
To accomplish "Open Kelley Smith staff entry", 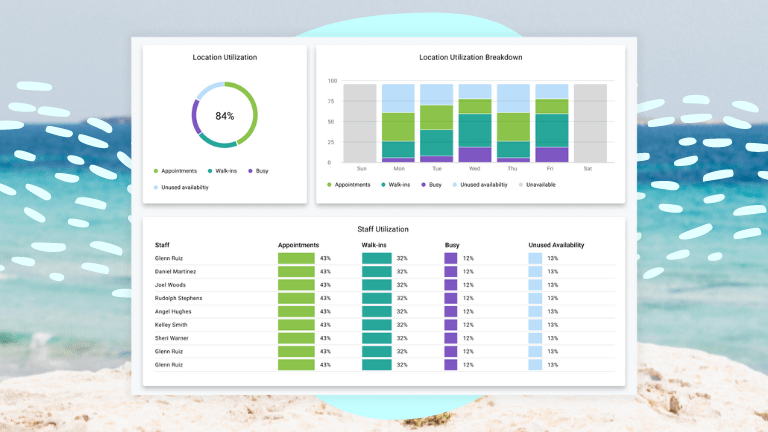I will click(173, 325).
